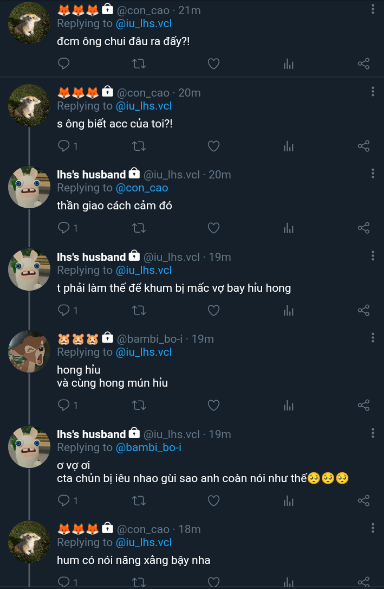Open the fox avatar on the first tweet
This screenshot has height=589, width=384.
(29, 23)
